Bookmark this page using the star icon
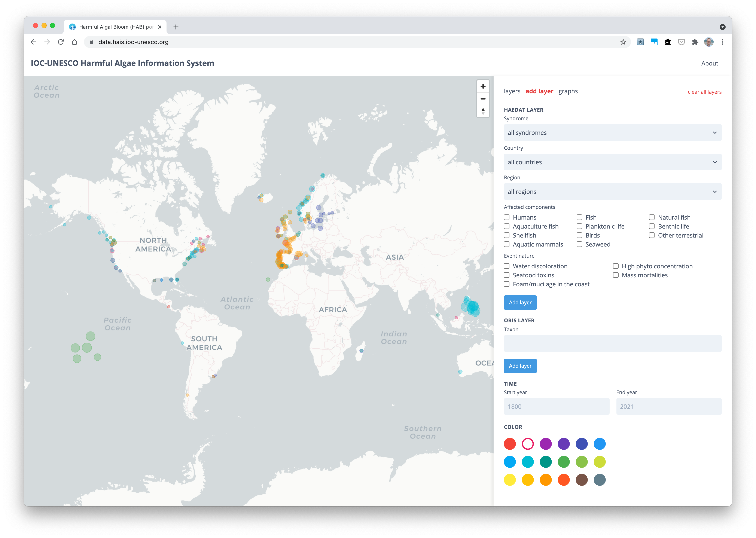Screen dimensions: 756x538 pyautogui.click(x=623, y=42)
